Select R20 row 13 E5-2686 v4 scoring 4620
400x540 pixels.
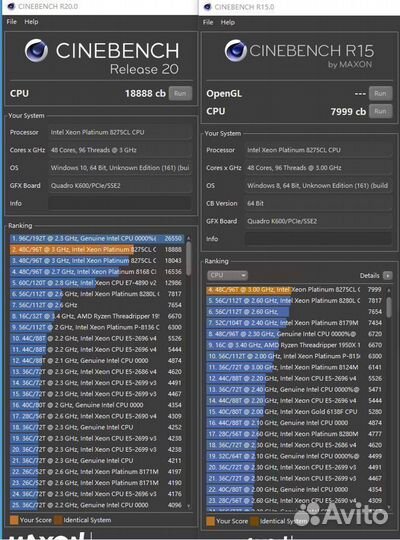[x=98, y=372]
